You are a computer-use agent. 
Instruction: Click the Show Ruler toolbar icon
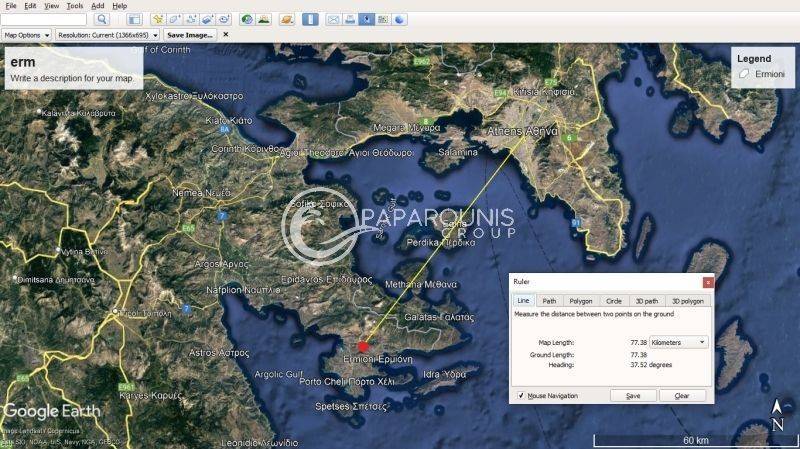(x=310, y=19)
